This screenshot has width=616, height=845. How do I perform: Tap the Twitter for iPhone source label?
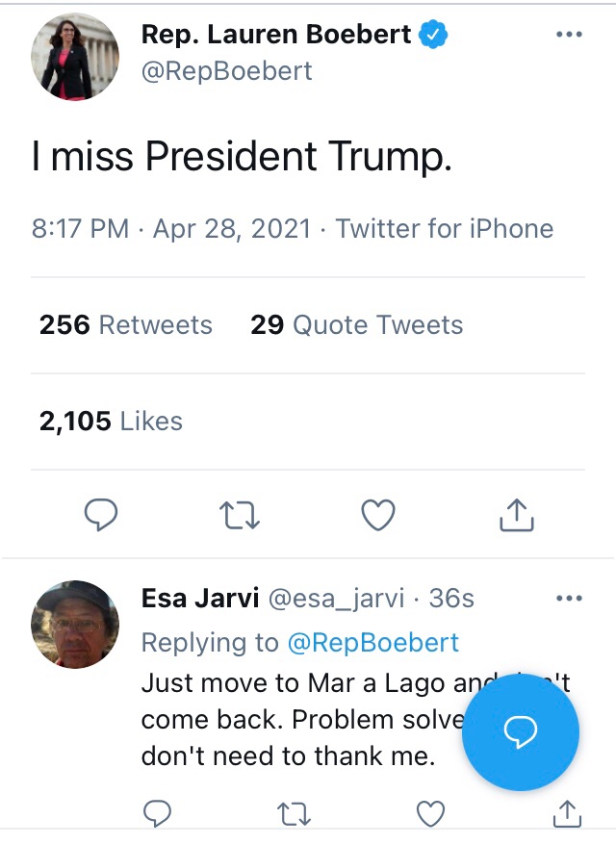pyautogui.click(x=445, y=229)
